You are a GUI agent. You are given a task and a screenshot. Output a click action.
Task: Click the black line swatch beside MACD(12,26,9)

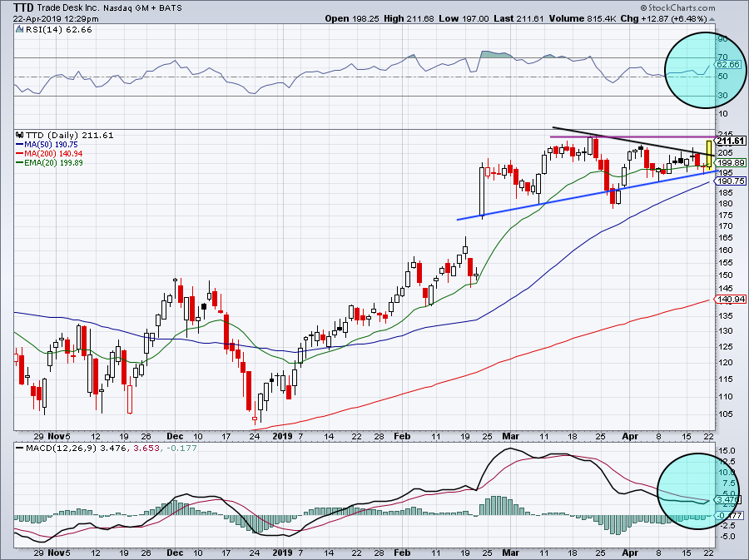point(20,448)
